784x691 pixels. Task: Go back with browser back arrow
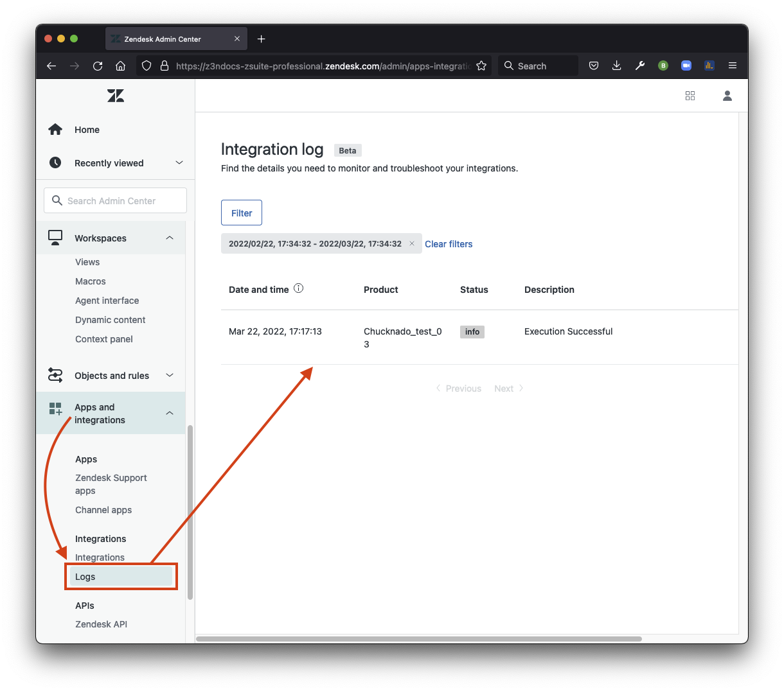(51, 66)
